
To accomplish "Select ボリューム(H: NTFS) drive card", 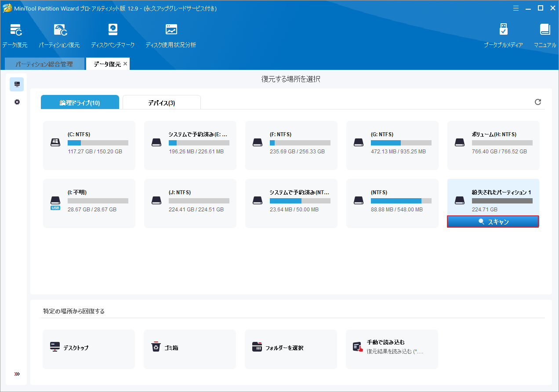I will (494, 145).
